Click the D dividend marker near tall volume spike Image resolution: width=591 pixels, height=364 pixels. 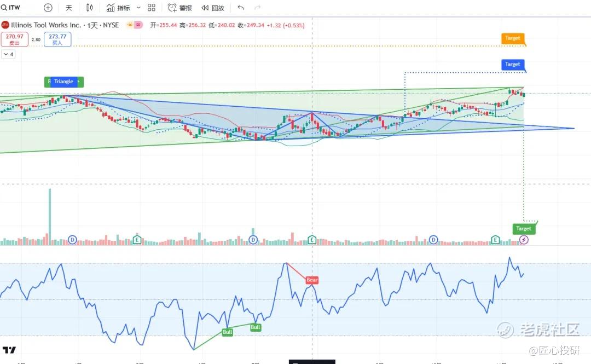(x=72, y=240)
